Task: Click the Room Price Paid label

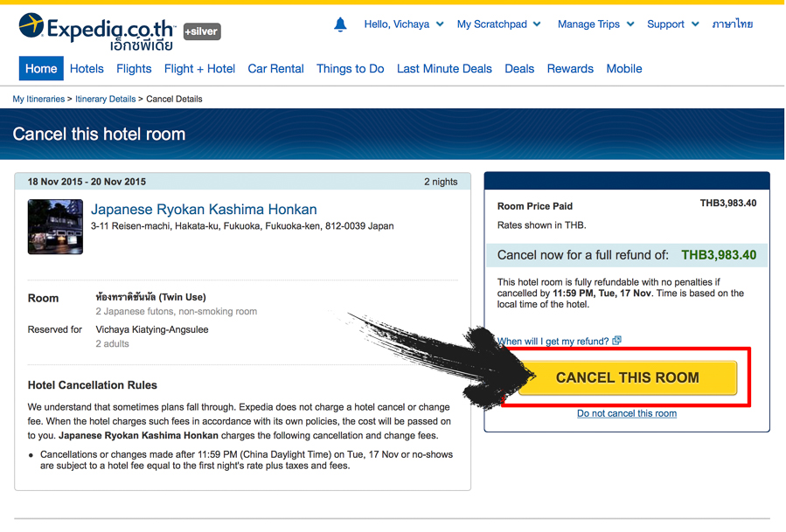Action: tap(534, 206)
